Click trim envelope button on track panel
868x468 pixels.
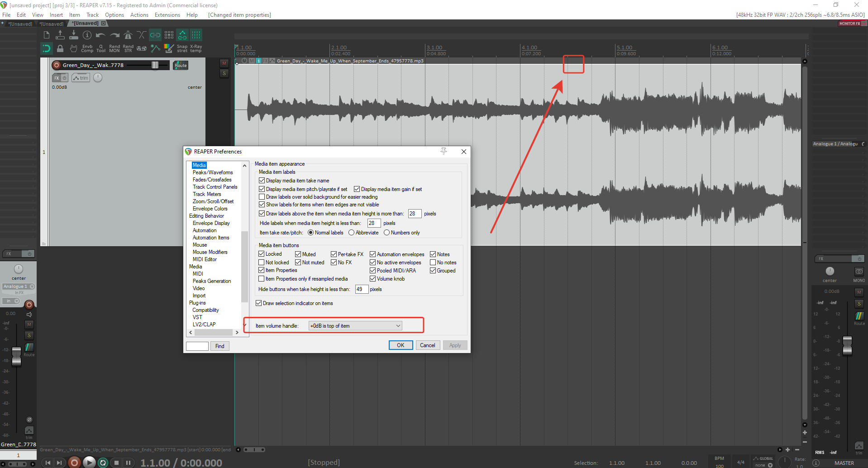click(x=81, y=78)
